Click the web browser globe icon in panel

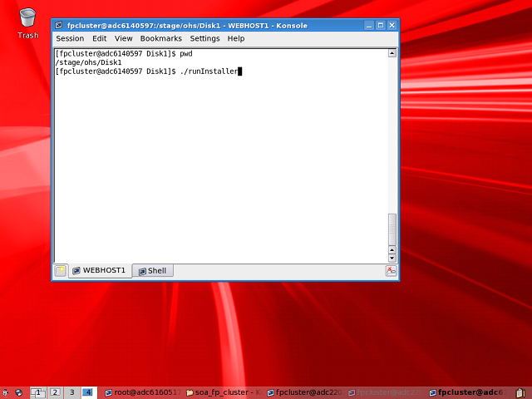18,392
